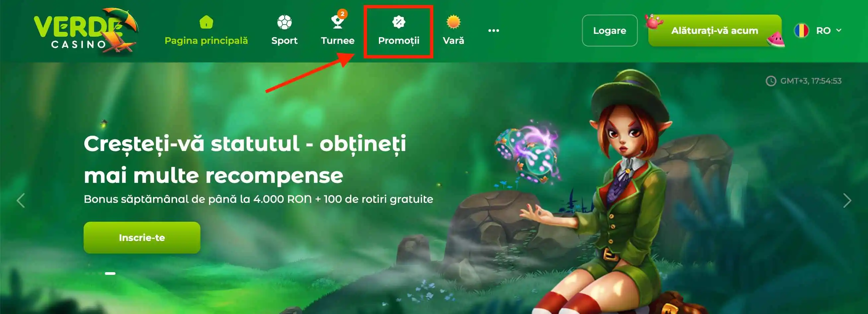Select the active carousel slide indicator
Screen dimensions: 868x314
(110, 274)
